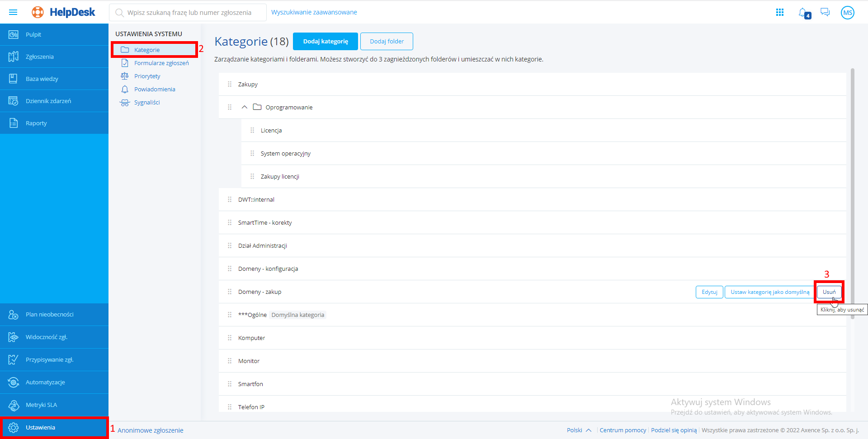Screen dimensions: 868x439
Task: Open Widoczność zgł. section
Action: click(54, 337)
